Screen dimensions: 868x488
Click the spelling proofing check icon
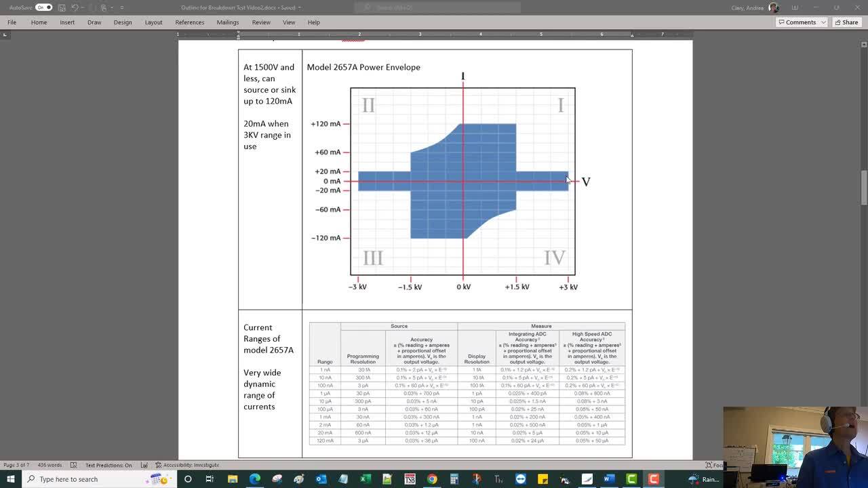(73, 465)
